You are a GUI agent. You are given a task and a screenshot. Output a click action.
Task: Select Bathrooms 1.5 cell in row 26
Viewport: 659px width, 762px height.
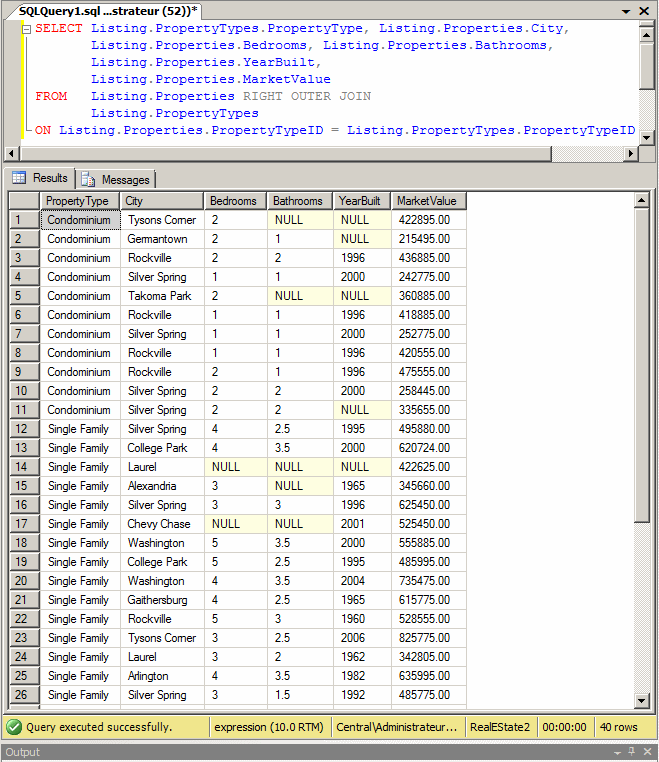300,694
